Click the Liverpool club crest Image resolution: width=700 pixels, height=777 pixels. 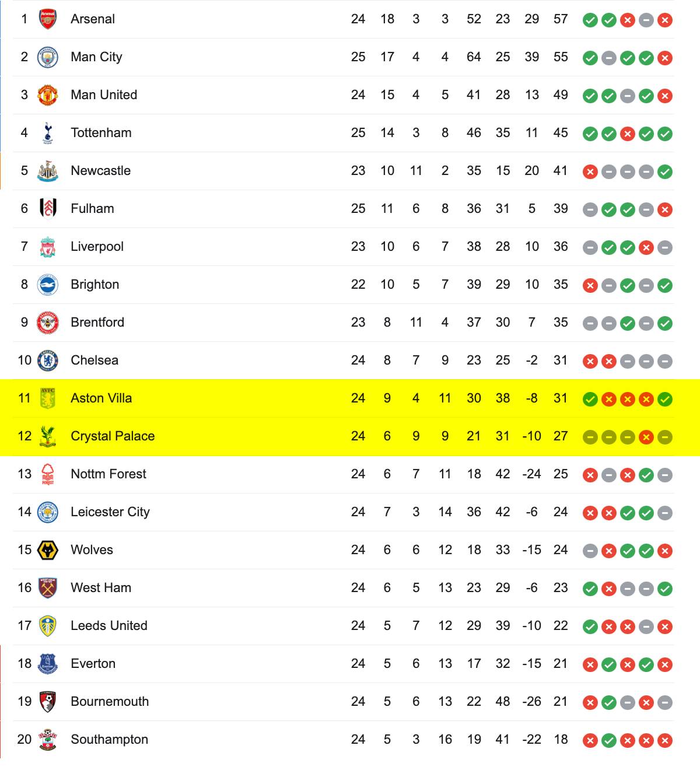48,247
